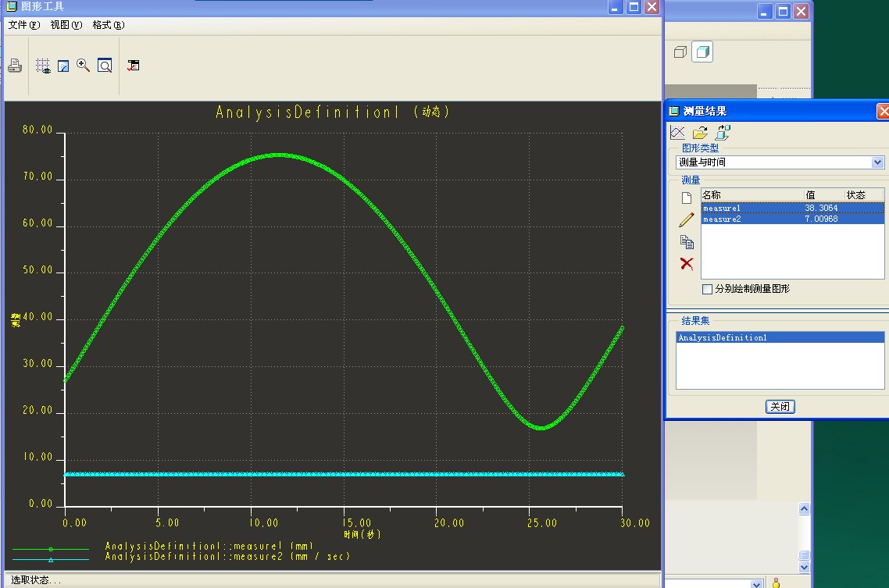Click the wireframe display icon in background window

click(x=680, y=52)
